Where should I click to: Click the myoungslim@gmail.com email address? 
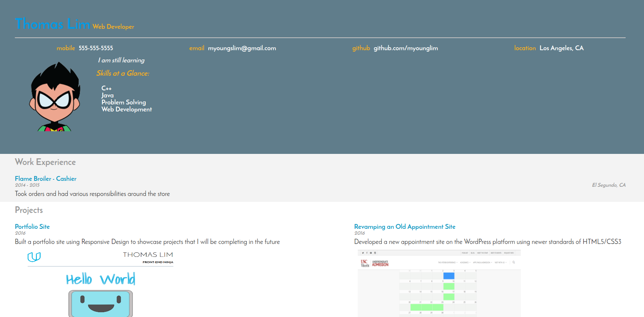click(242, 48)
